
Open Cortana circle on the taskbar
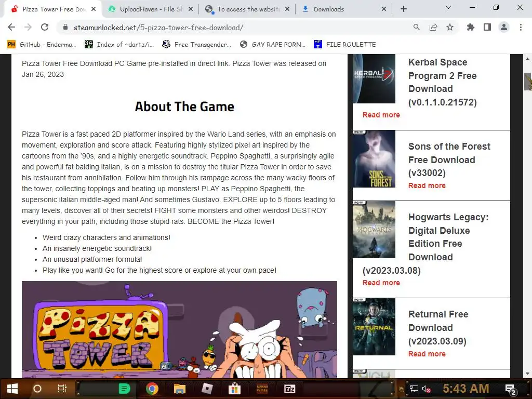coord(37,389)
